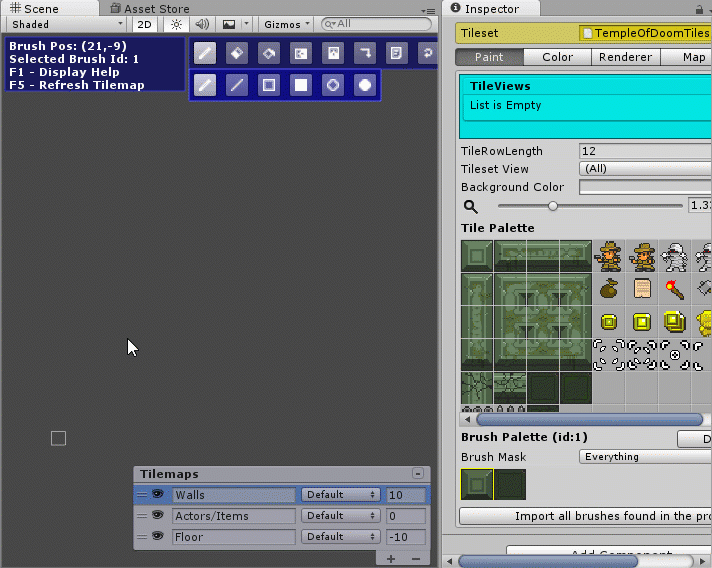Hide the Walls tilemap via its eye icon
The width and height of the screenshot is (712, 568).
(x=158, y=494)
